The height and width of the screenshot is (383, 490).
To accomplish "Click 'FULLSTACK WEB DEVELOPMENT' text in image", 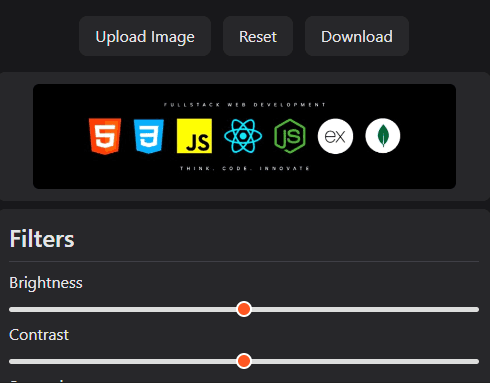I will (245, 105).
